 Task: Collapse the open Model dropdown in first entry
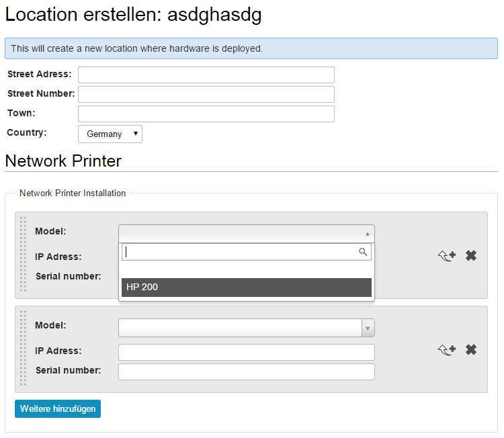[247, 234]
